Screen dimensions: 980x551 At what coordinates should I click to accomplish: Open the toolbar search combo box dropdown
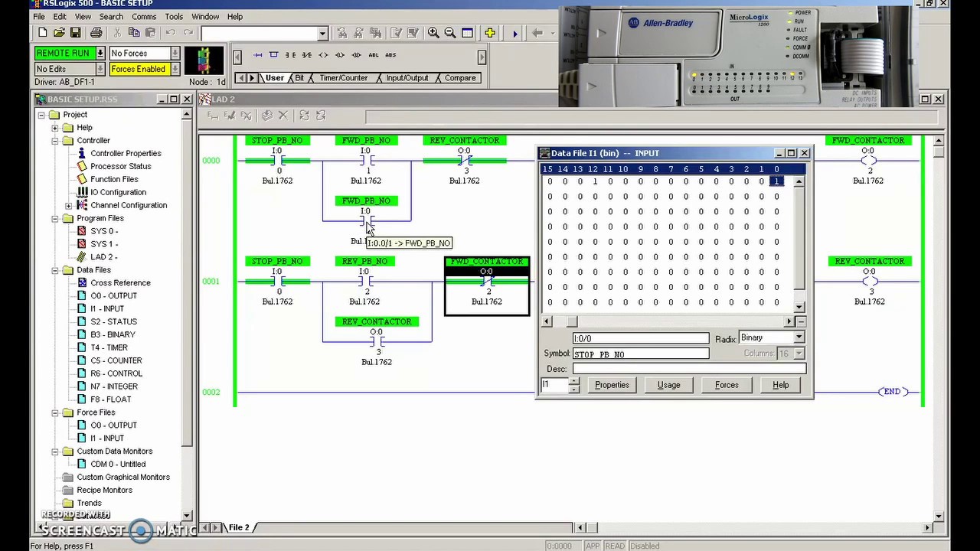pyautogui.click(x=322, y=33)
